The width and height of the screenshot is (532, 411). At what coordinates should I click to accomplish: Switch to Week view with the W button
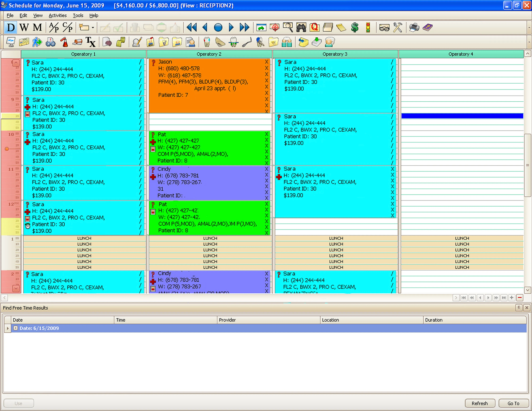tap(24, 27)
